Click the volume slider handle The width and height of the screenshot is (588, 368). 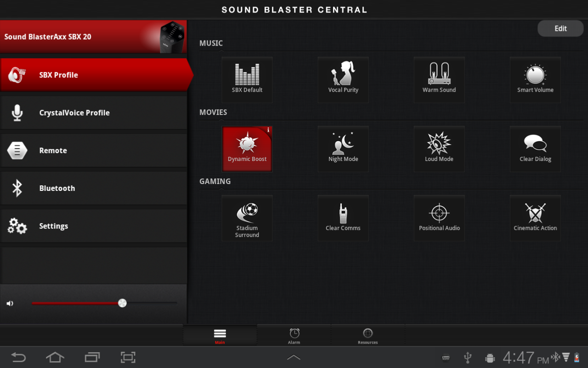point(122,303)
